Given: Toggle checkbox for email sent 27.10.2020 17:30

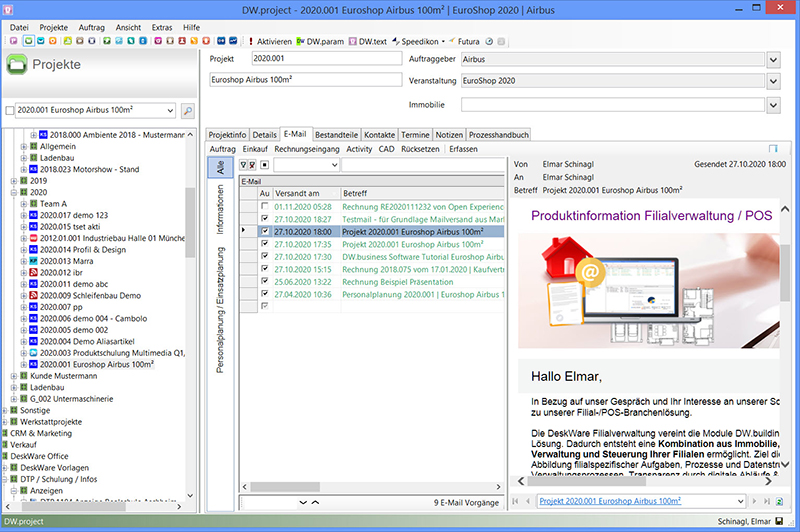Looking at the screenshot, I should click(264, 257).
